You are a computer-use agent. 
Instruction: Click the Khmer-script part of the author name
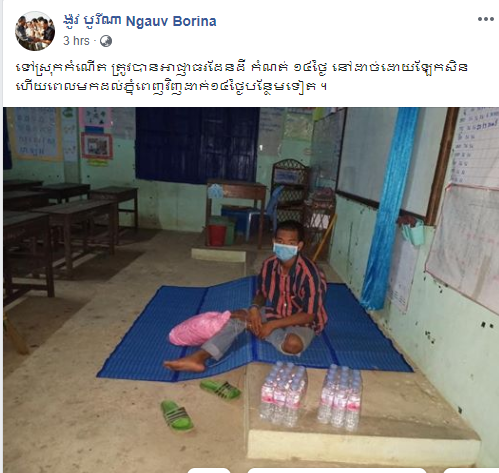coord(92,21)
